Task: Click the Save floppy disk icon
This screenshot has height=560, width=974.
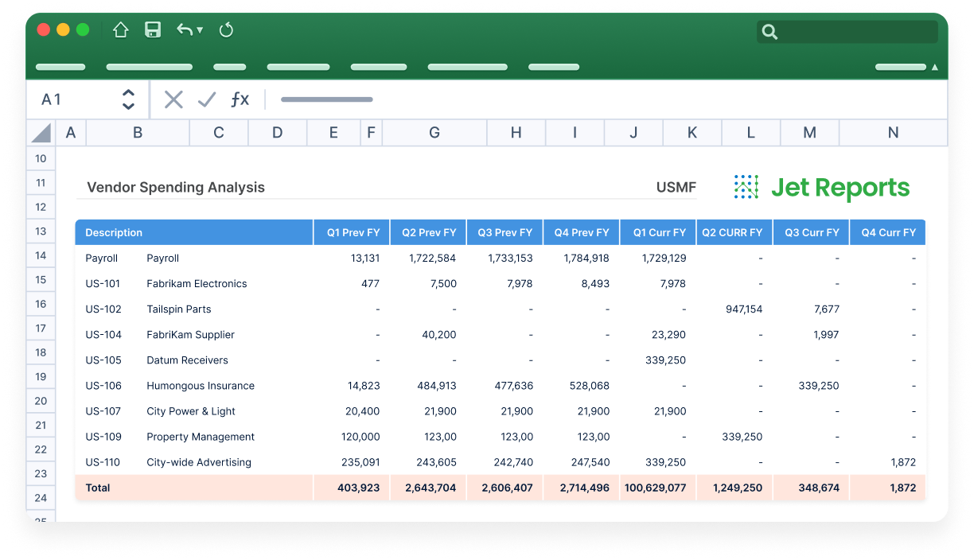Action: click(x=153, y=30)
